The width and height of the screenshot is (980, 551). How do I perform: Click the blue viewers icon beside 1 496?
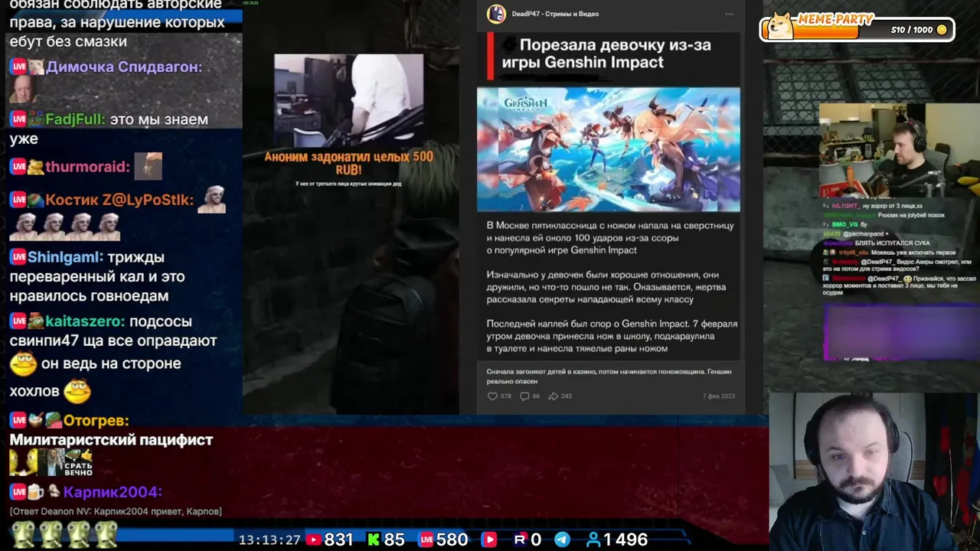coord(593,540)
